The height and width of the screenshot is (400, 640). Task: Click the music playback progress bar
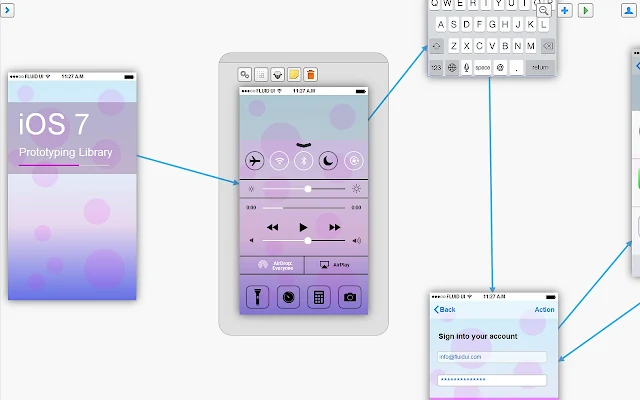tap(304, 208)
